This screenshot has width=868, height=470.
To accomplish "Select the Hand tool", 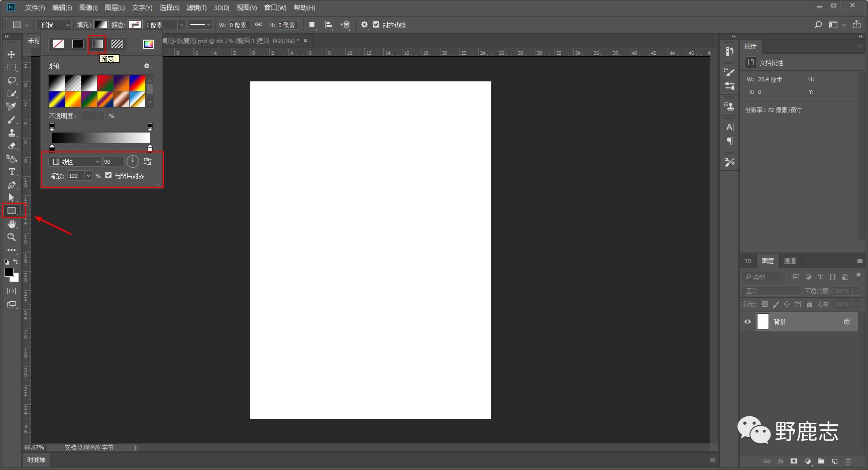I will pyautogui.click(x=12, y=224).
